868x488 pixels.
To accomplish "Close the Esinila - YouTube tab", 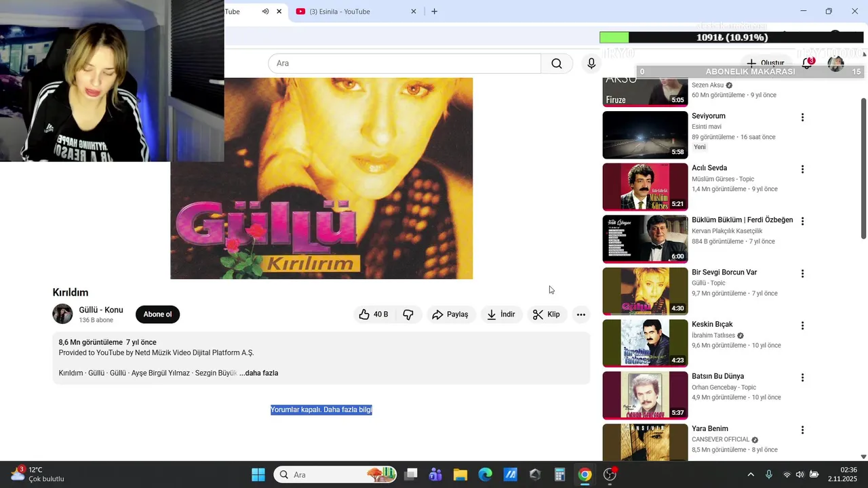I will tap(414, 12).
